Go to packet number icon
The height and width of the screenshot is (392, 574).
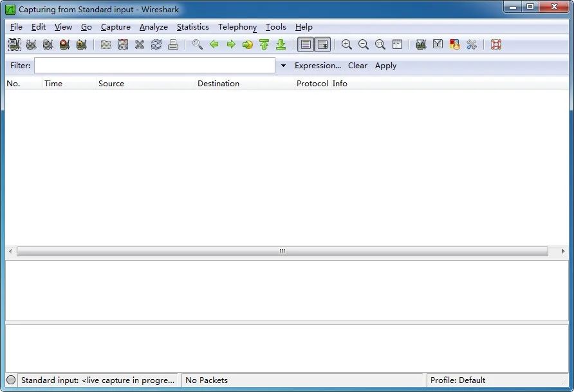pos(248,44)
